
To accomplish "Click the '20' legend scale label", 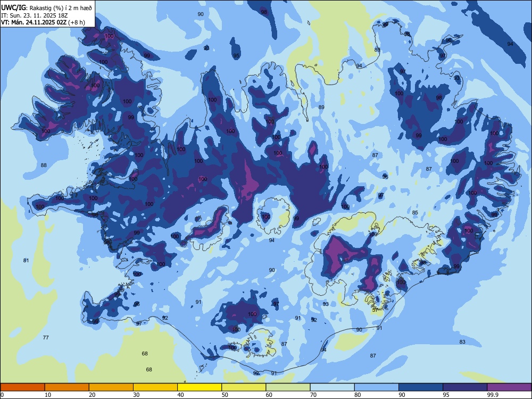I will pyautogui.click(x=92, y=395).
